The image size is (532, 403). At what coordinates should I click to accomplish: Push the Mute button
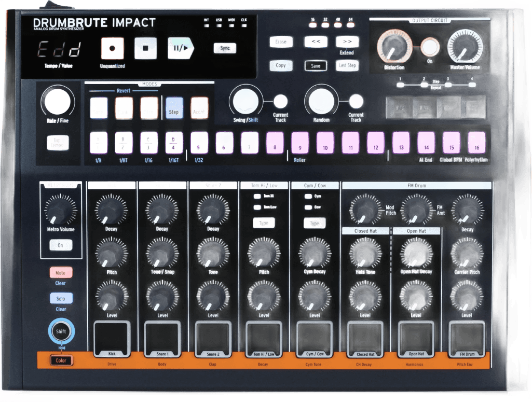click(61, 272)
